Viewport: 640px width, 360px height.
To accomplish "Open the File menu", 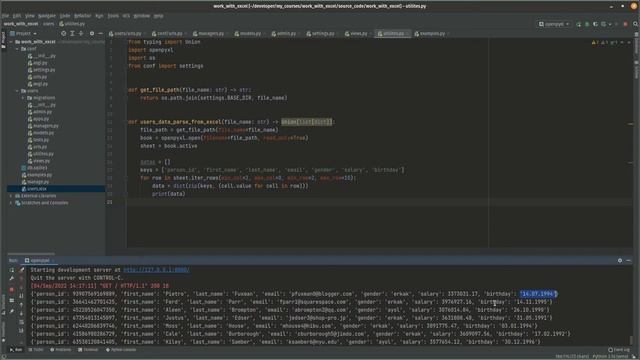I will pyautogui.click(x=5, y=16).
